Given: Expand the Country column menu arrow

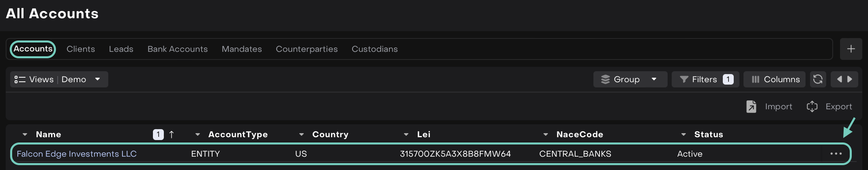Looking at the screenshot, I should click(301, 134).
